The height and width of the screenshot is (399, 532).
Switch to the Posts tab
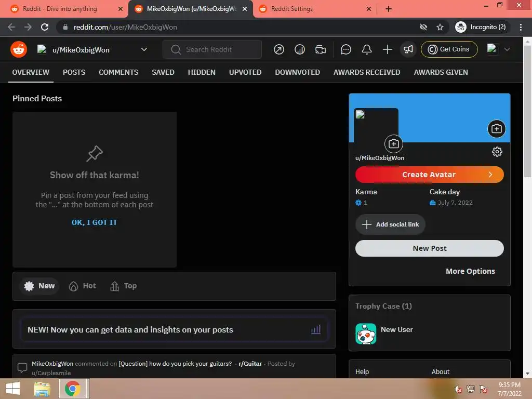tap(74, 72)
